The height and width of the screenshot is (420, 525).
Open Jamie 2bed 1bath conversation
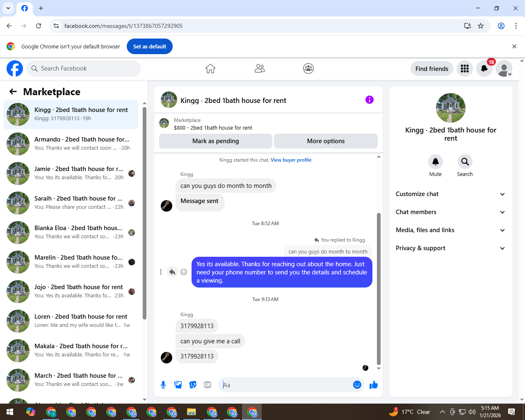[71, 173]
